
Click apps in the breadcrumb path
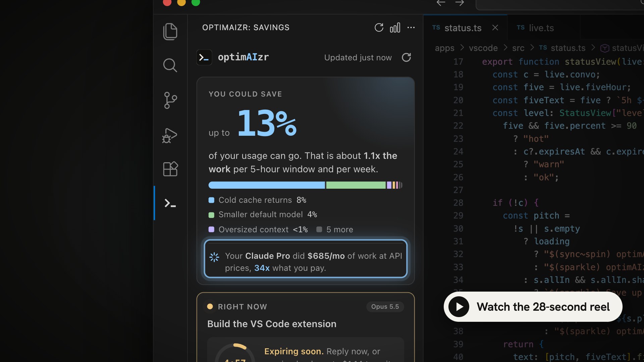[445, 48]
